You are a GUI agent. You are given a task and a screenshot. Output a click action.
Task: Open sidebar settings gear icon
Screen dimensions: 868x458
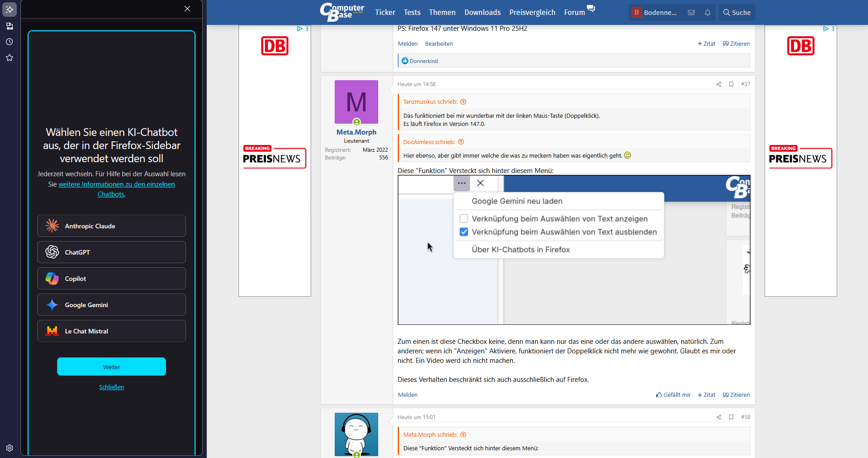(x=10, y=448)
